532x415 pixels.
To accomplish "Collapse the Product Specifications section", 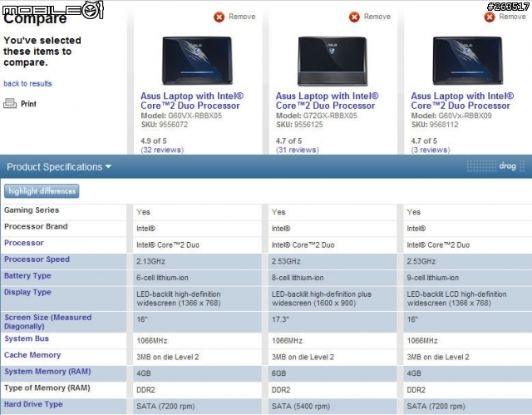I will (59, 167).
